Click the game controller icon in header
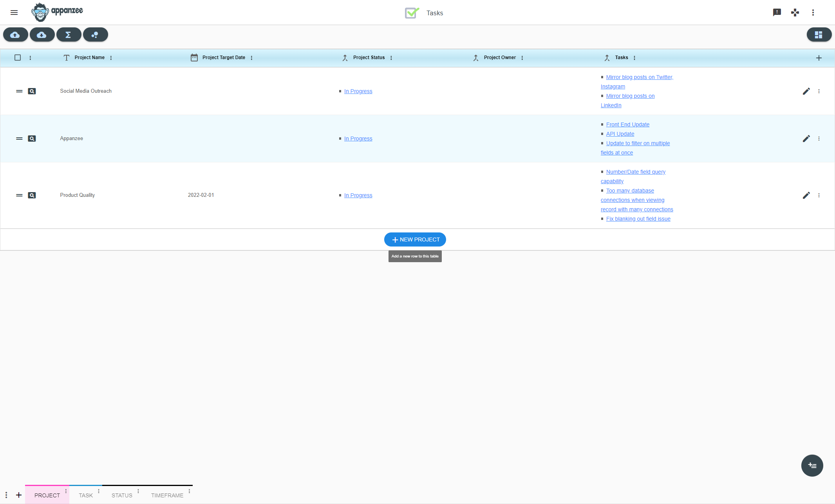Image resolution: width=835 pixels, height=504 pixels. [795, 13]
